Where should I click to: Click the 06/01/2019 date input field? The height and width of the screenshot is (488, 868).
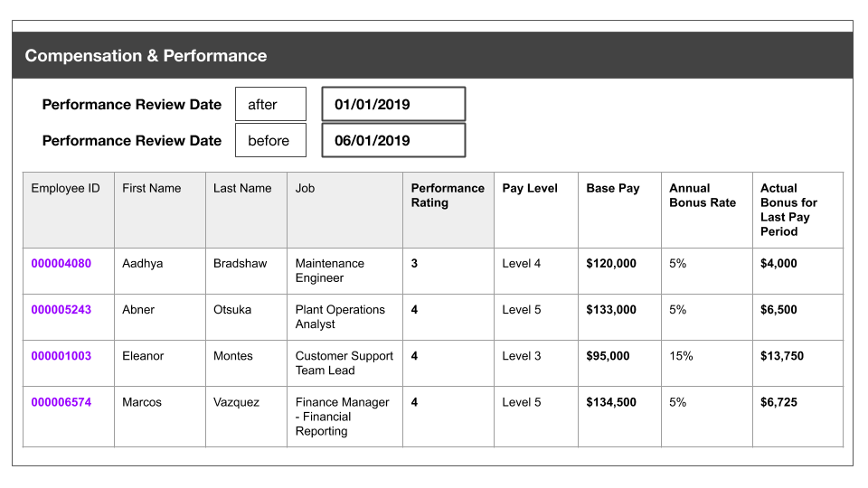[393, 140]
